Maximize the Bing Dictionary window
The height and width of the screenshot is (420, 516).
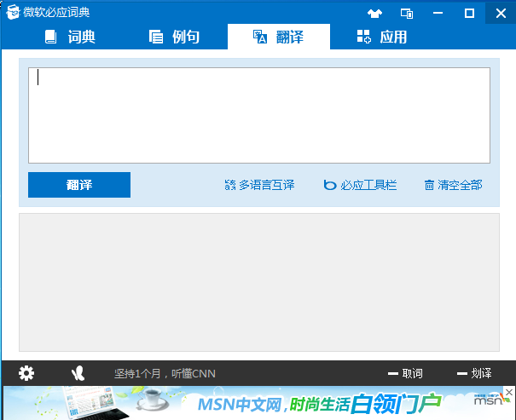(469, 13)
